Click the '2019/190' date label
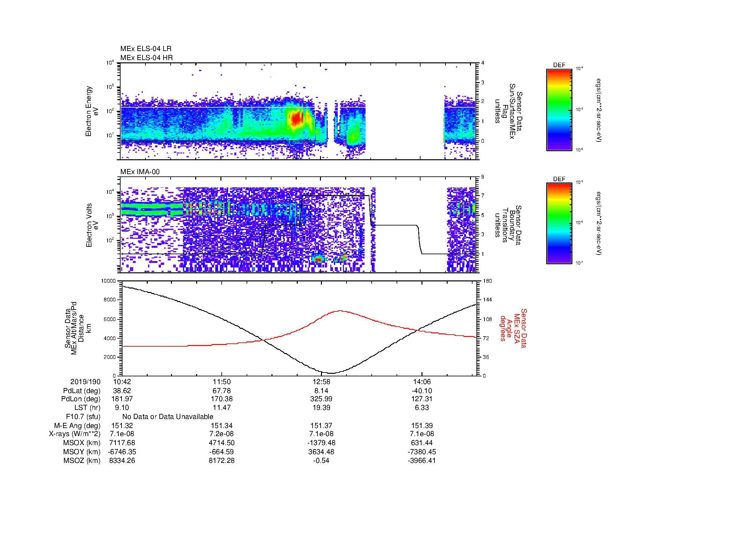756x534 pixels. pyautogui.click(x=85, y=382)
